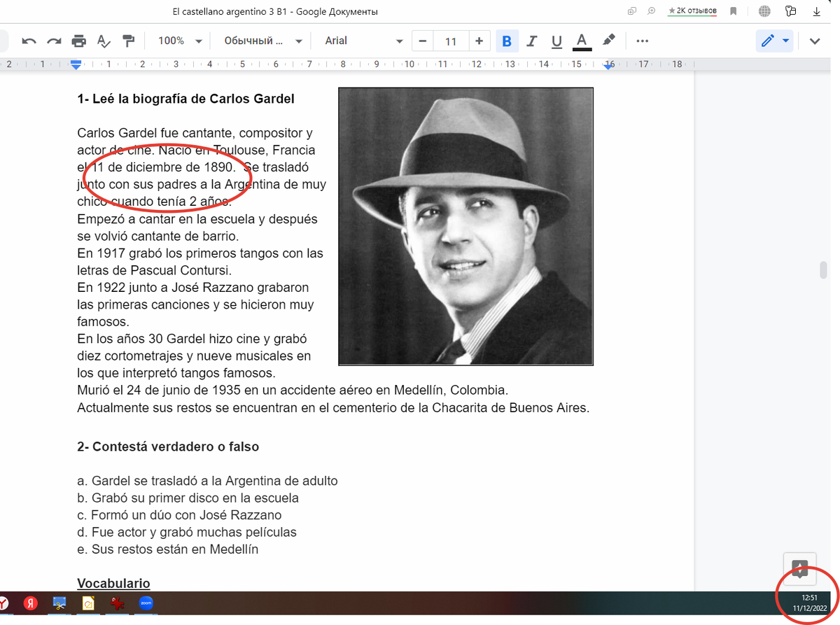Open the red splat app in the taskbar

click(117, 603)
